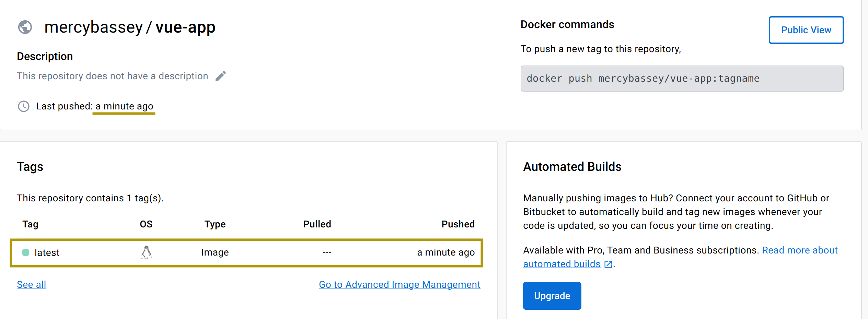The width and height of the screenshot is (868, 319).
Task: Open the See all tags link
Action: point(32,284)
